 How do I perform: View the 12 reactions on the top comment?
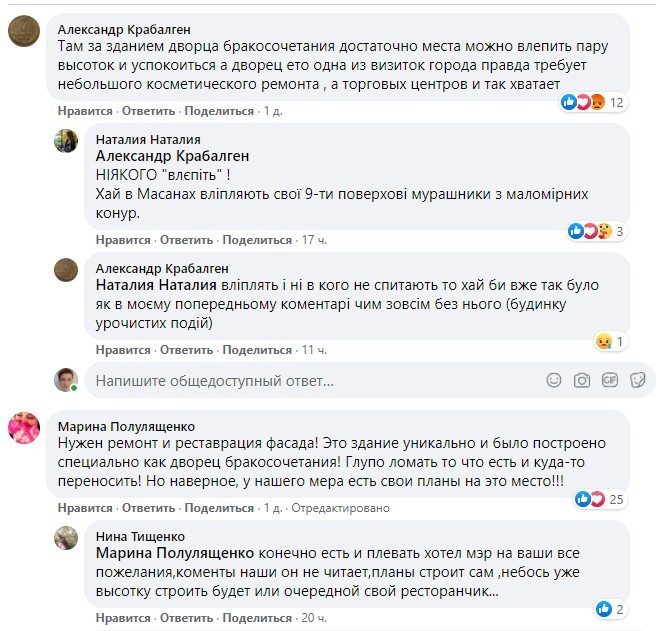(x=598, y=102)
